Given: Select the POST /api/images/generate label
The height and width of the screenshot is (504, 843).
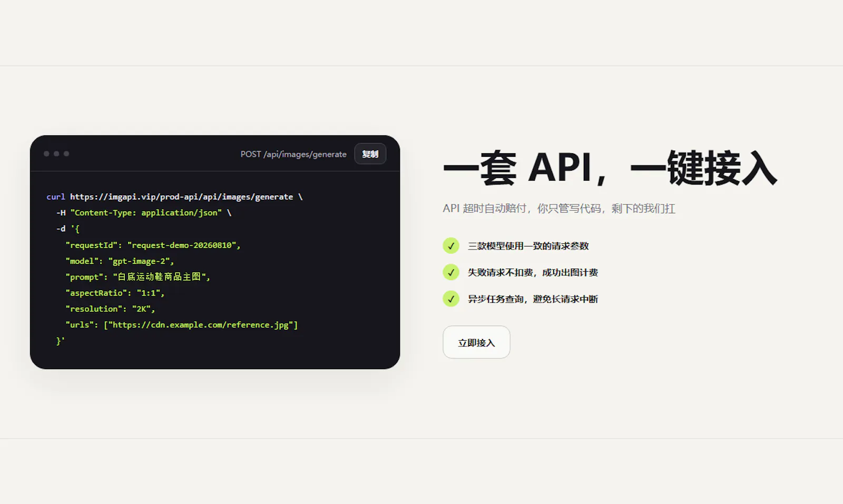Looking at the screenshot, I should click(293, 154).
